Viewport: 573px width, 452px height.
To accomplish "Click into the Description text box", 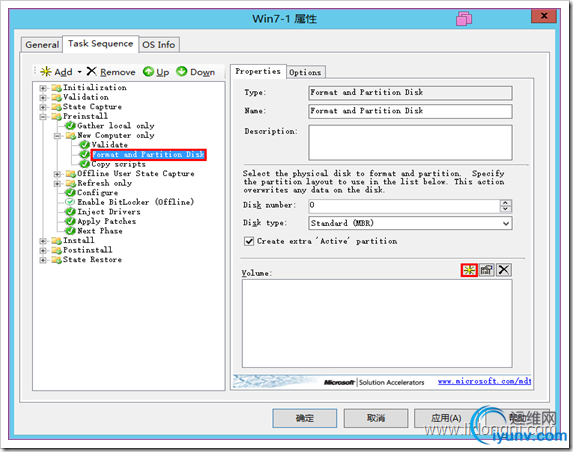I will point(410,143).
